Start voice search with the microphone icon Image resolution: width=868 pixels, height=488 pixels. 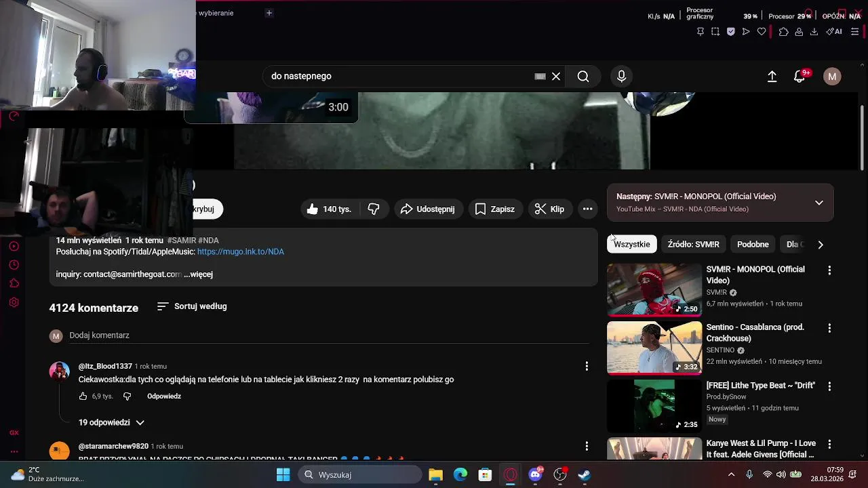[x=621, y=76]
